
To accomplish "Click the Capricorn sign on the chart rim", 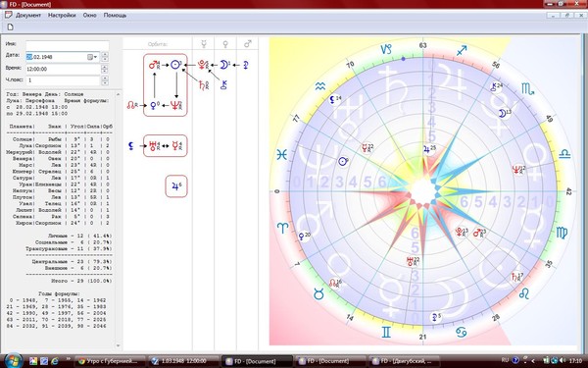I will pyautogui.click(x=386, y=49).
